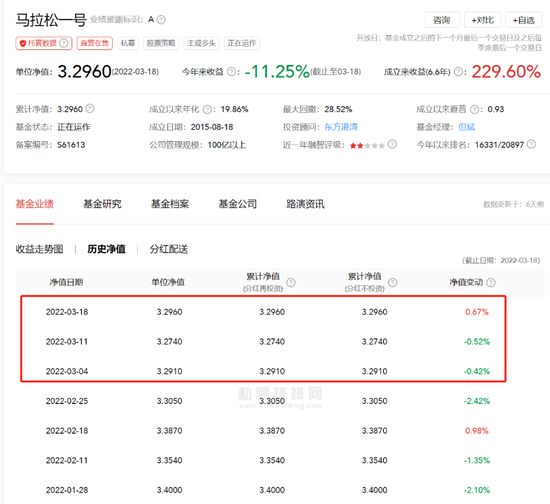Switch to the 基金档案 tab

click(x=170, y=204)
